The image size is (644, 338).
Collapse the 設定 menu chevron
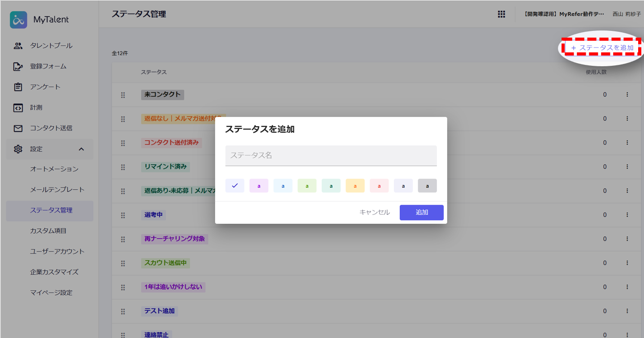[81, 149]
